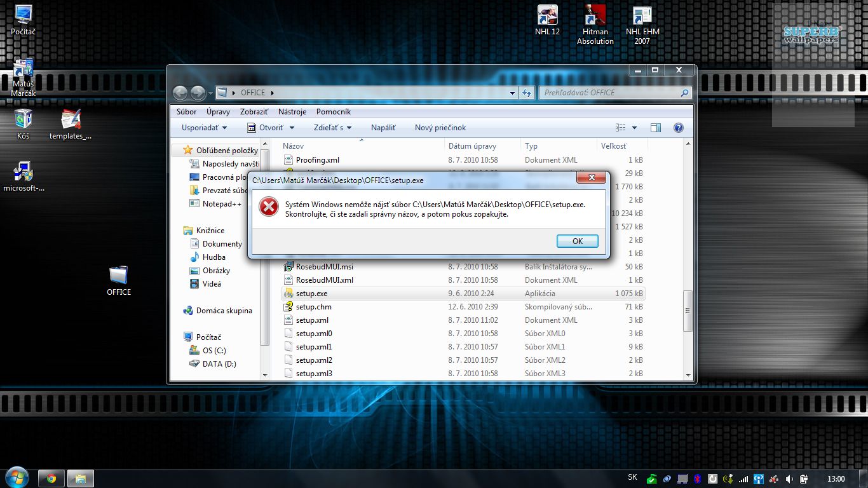Open the Pomocník menu
Viewport: 868px width, 488px height.
(334, 112)
